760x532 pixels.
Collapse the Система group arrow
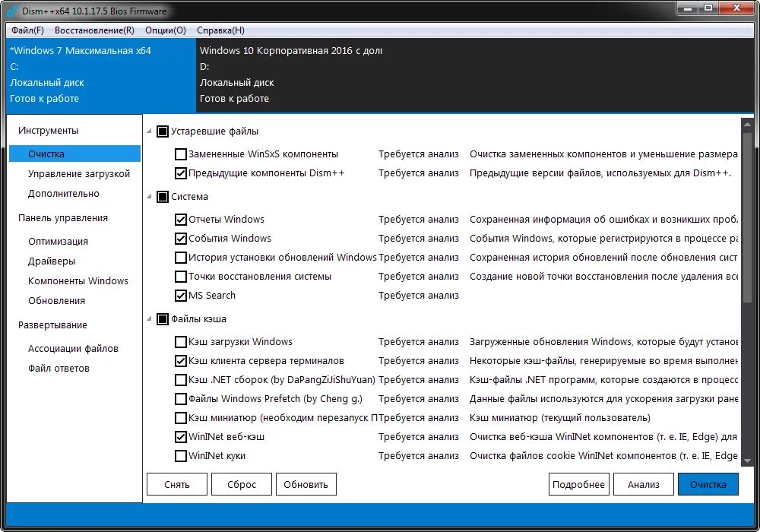pos(149,197)
